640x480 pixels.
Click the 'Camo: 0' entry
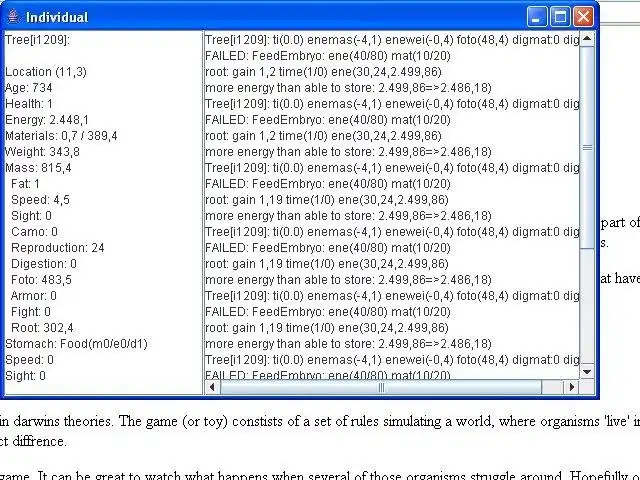[34, 231]
